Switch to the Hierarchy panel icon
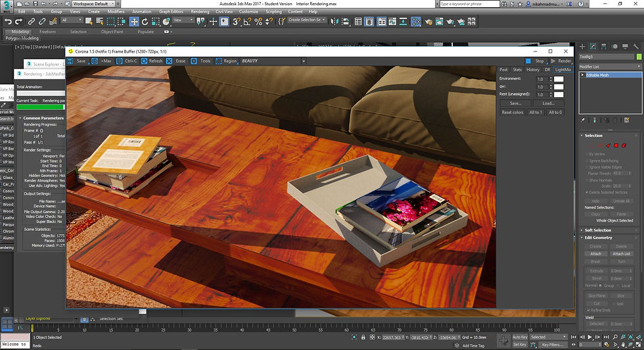 604,47
